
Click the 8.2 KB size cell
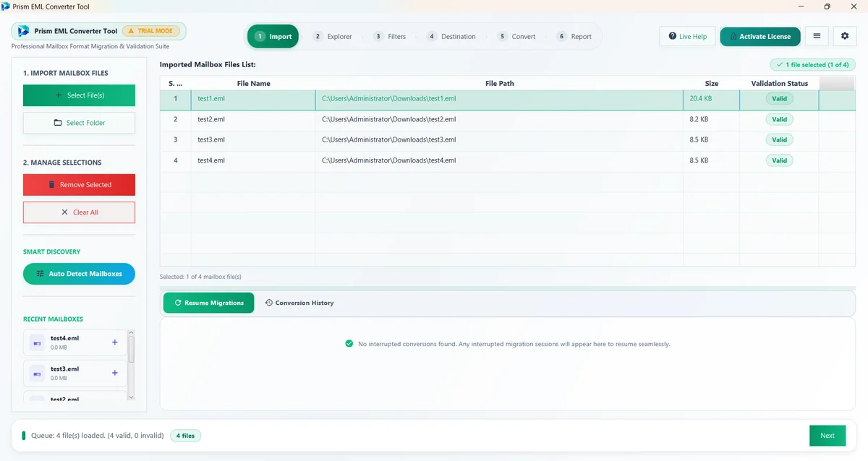712,119
